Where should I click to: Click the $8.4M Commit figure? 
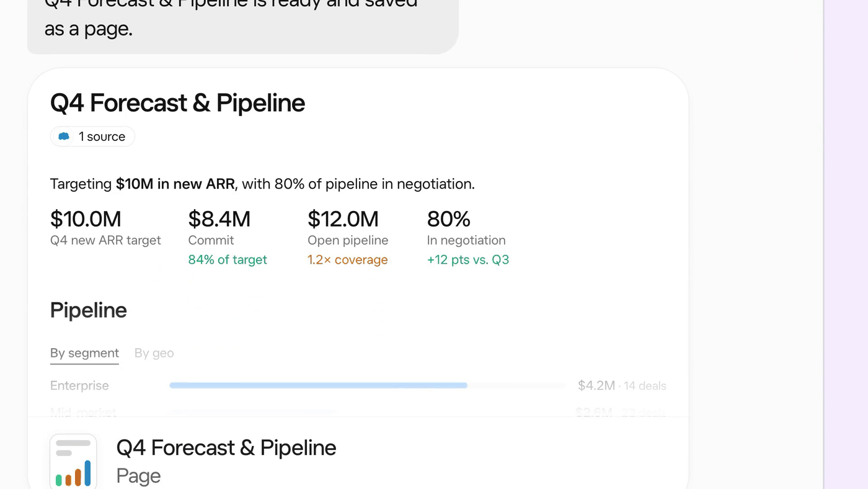tap(219, 219)
